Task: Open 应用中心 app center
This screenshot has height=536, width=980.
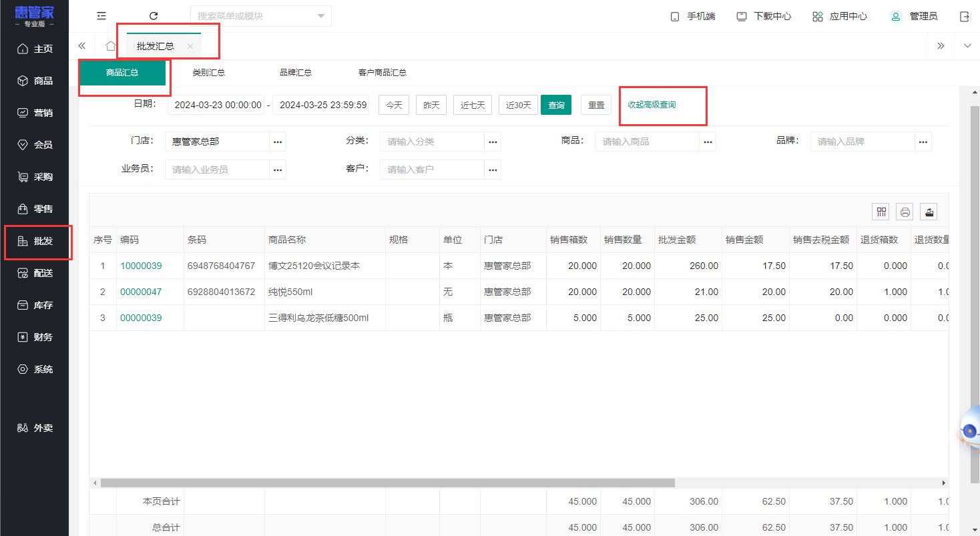Action: pyautogui.click(x=840, y=16)
